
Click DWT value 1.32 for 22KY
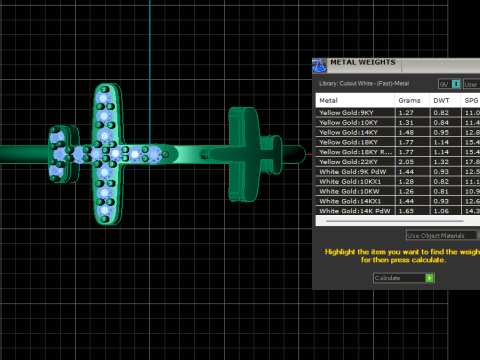click(441, 162)
